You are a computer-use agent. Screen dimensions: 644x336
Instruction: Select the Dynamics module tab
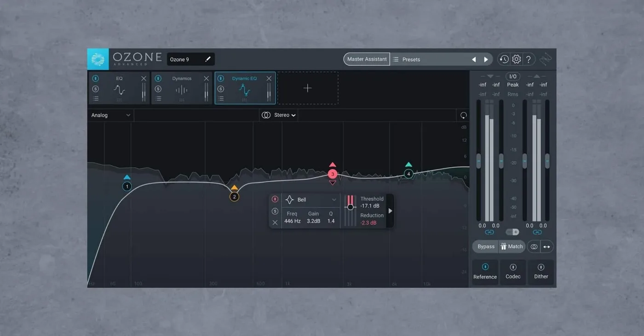click(x=182, y=88)
